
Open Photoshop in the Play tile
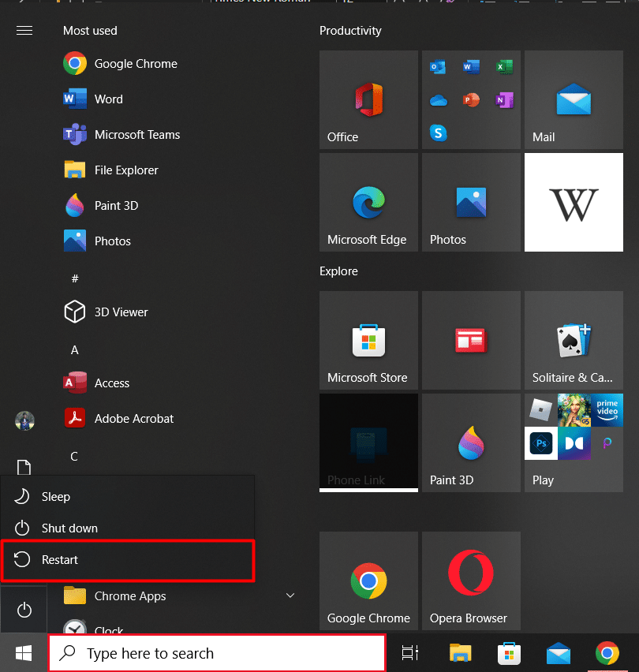coord(541,443)
